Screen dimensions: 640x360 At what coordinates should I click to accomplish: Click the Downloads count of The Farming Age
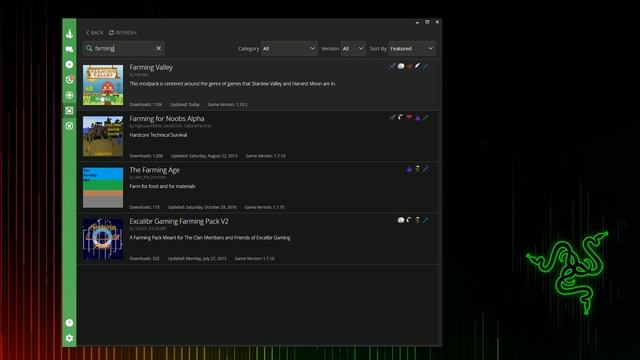144,207
